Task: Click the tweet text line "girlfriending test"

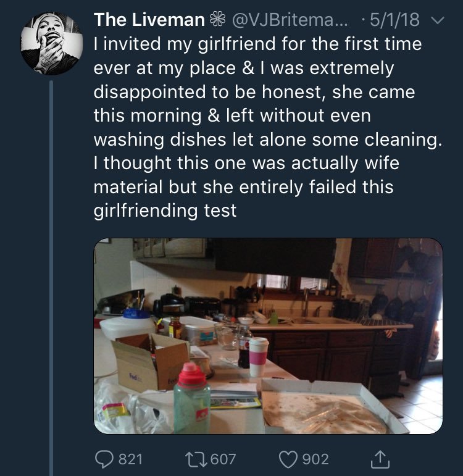Action: pyautogui.click(x=165, y=210)
